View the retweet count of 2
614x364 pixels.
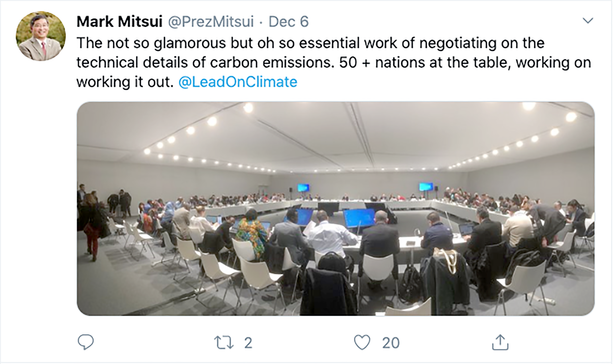248,343
